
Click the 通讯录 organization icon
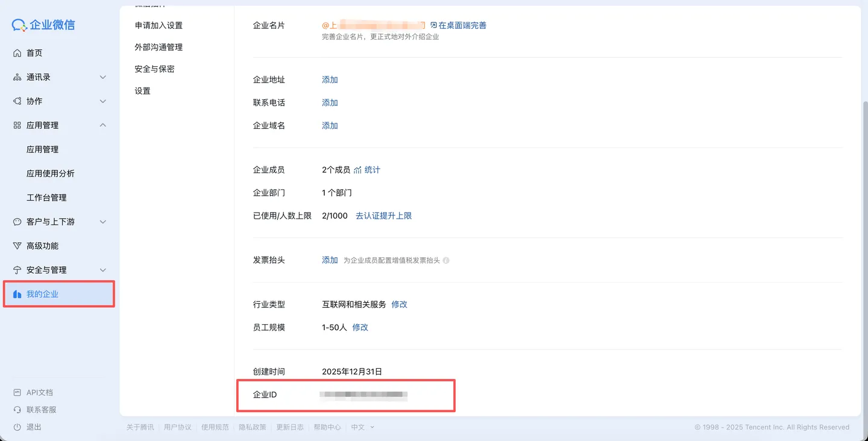coord(17,77)
